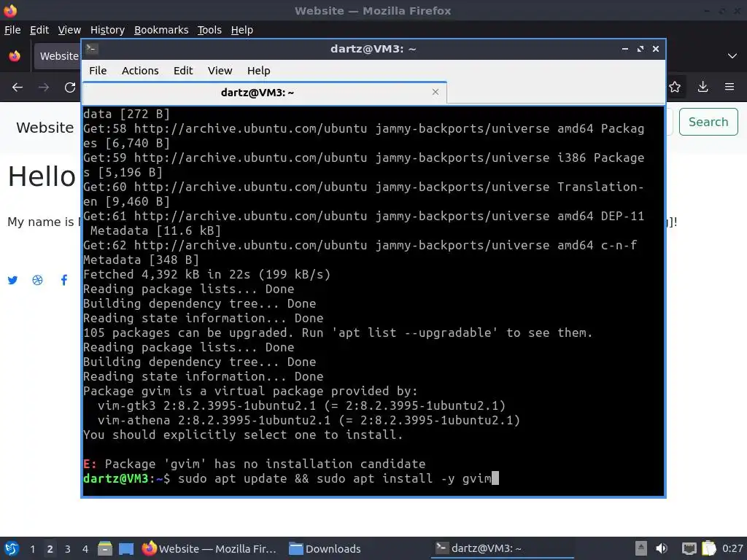Click the Firefox View icon beside the tabs
Viewport: 747px width, 560px height.
pos(15,56)
